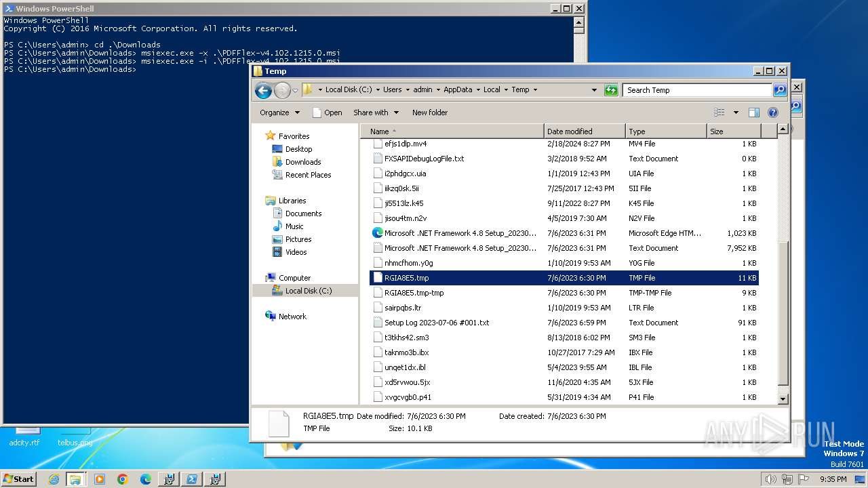Click the 9:35 PM taskbar clock
The image size is (868, 488).
[833, 479]
